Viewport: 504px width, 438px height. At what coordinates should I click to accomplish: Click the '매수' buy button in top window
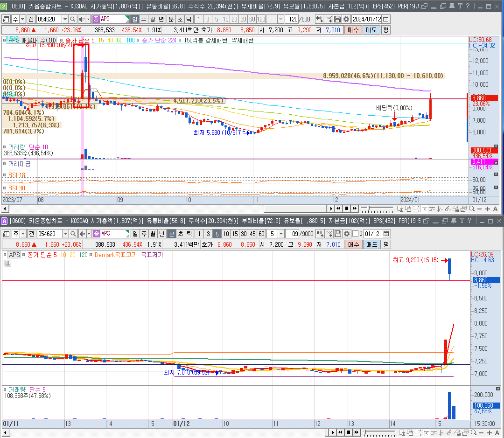353,30
